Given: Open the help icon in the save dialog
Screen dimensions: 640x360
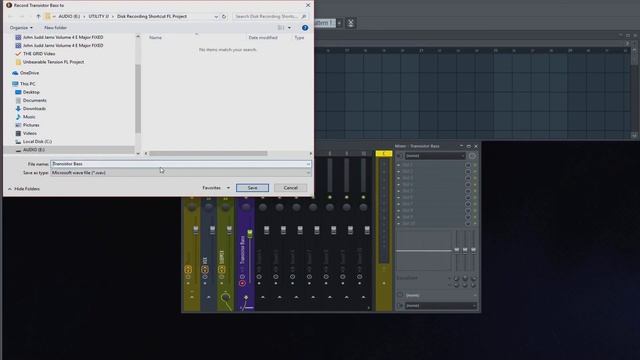Looking at the screenshot, I should tap(305, 28).
